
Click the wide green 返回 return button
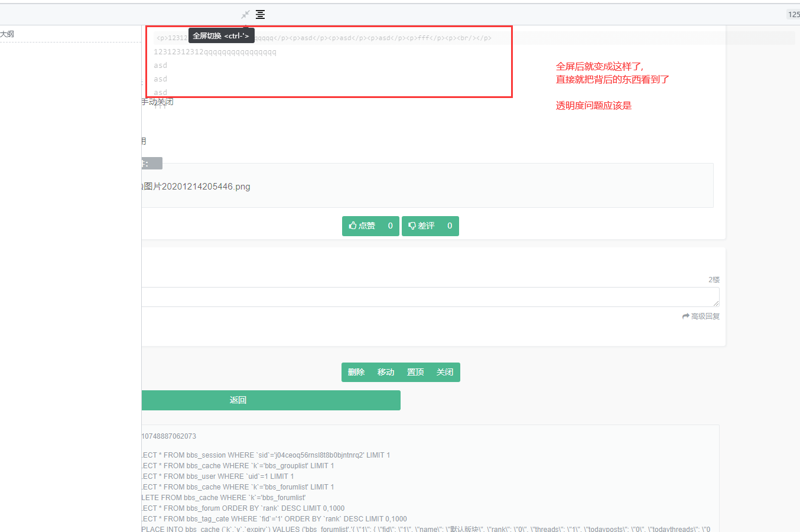(x=238, y=400)
